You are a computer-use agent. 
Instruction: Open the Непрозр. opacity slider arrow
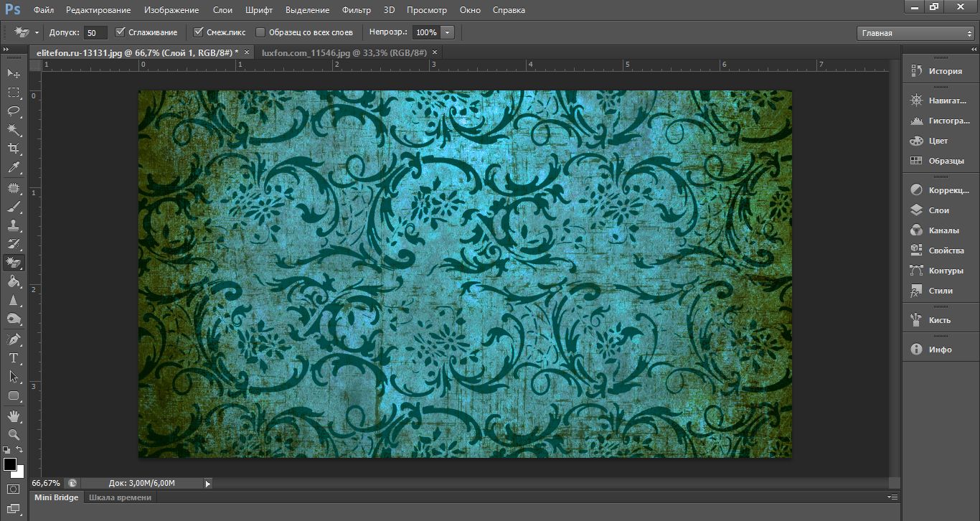448,32
